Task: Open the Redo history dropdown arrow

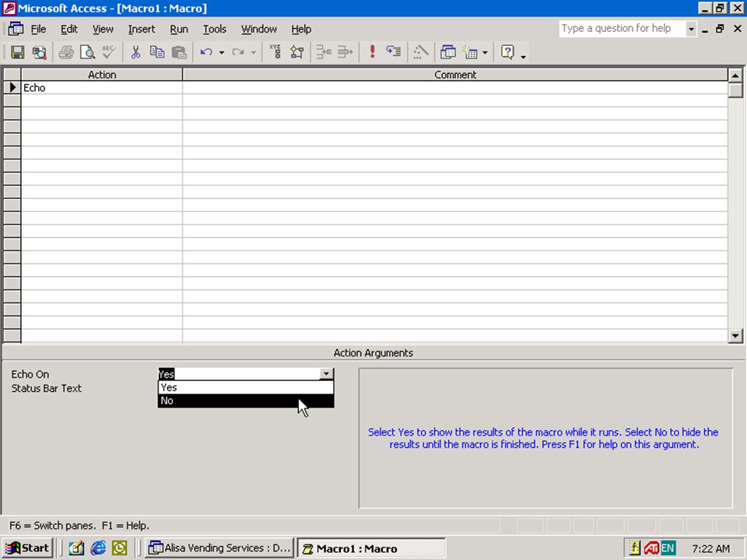Action: click(x=254, y=52)
